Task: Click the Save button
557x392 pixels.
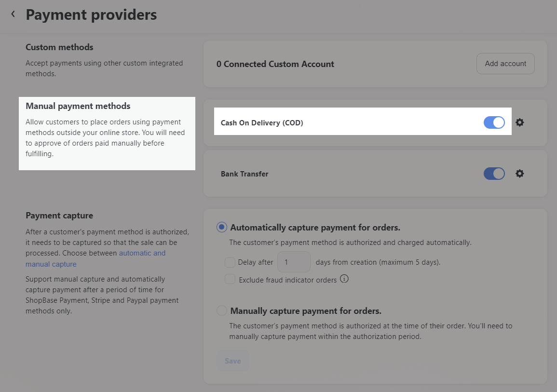Action: [233, 361]
